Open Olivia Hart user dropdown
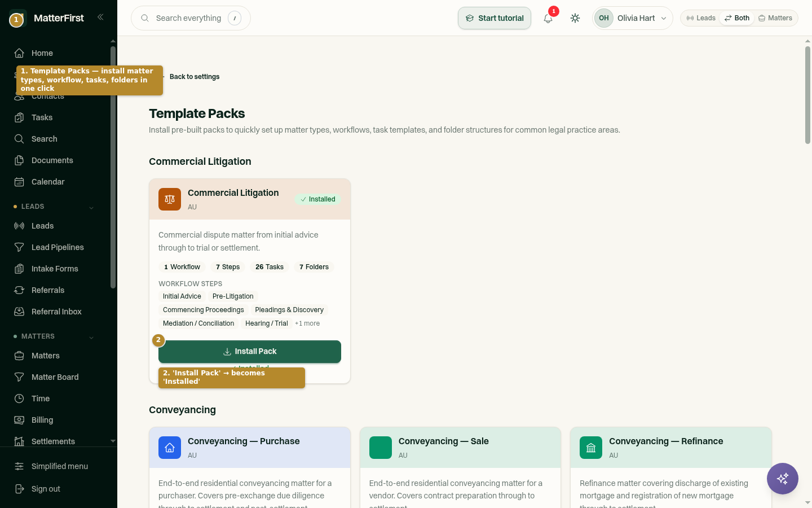 [x=633, y=18]
